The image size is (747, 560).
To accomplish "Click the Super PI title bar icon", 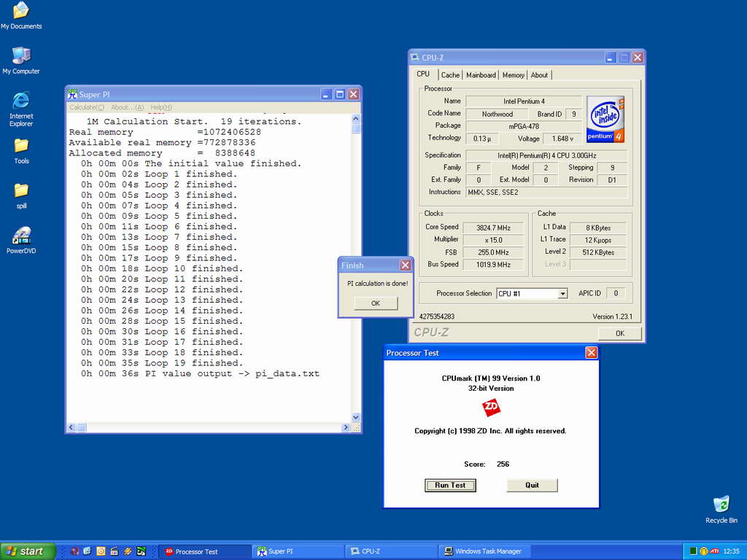I will coord(72,94).
